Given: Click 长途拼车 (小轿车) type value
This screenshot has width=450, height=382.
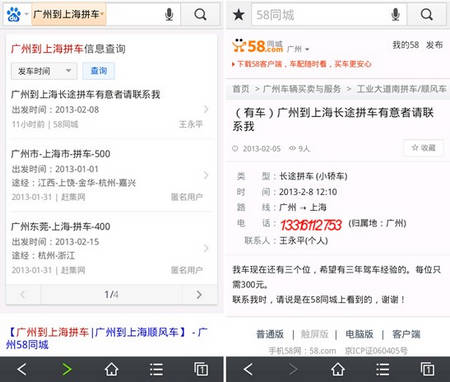Looking at the screenshot, I should pyautogui.click(x=313, y=176).
